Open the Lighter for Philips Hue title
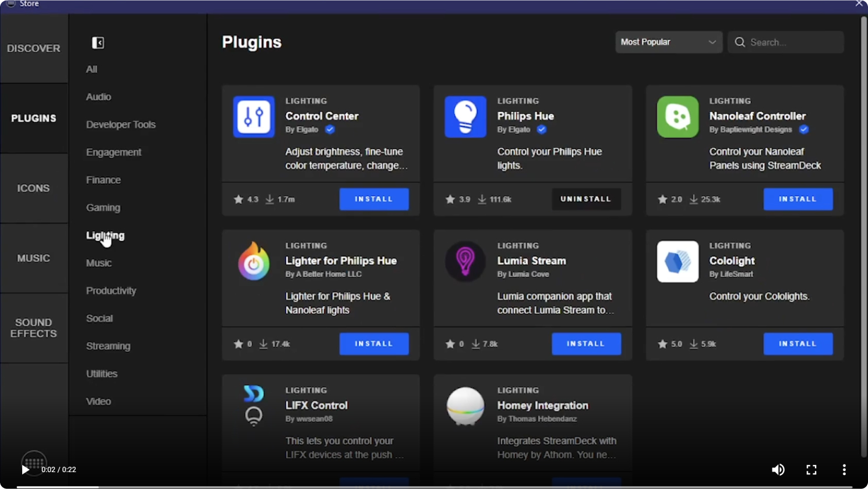This screenshot has height=489, width=868. pyautogui.click(x=341, y=261)
